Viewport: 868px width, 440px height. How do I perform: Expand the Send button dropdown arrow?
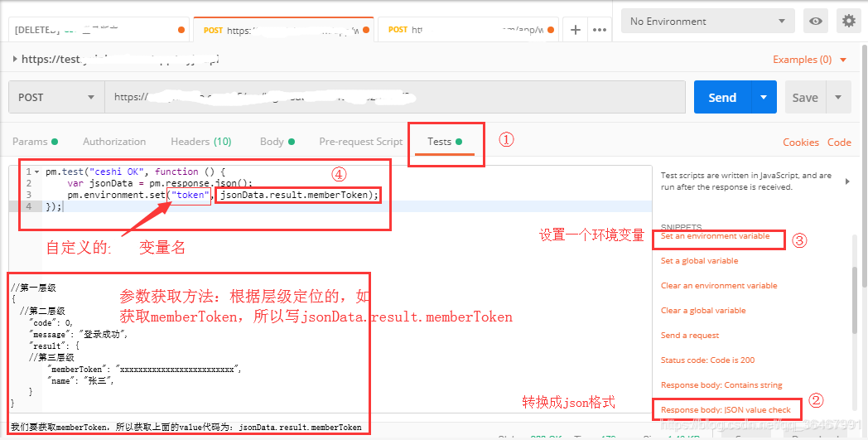(764, 97)
